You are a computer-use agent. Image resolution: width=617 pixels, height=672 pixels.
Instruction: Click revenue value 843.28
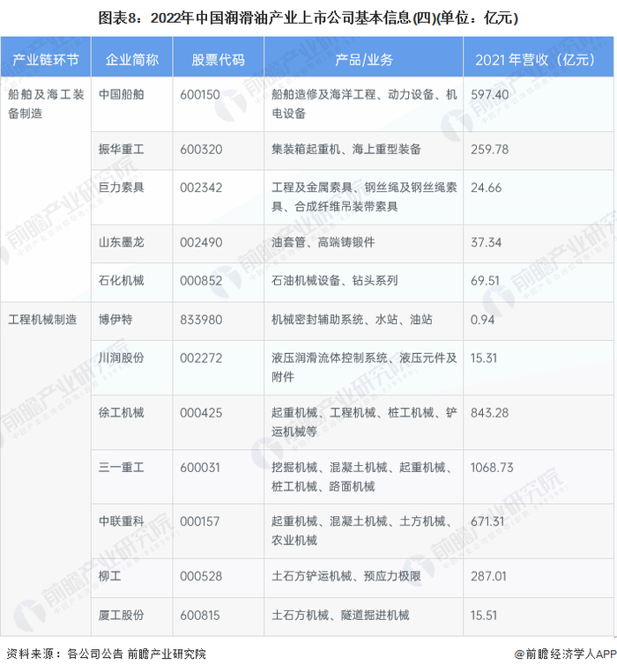pos(490,413)
